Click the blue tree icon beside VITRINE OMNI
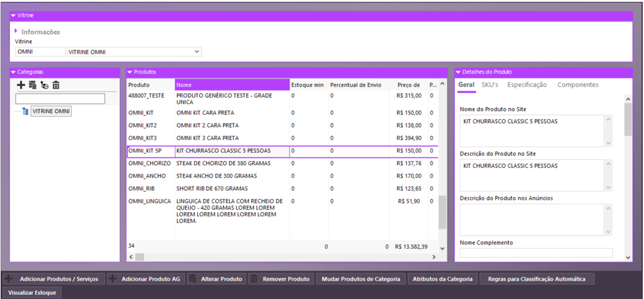The height and width of the screenshot is (299, 644). (x=26, y=111)
